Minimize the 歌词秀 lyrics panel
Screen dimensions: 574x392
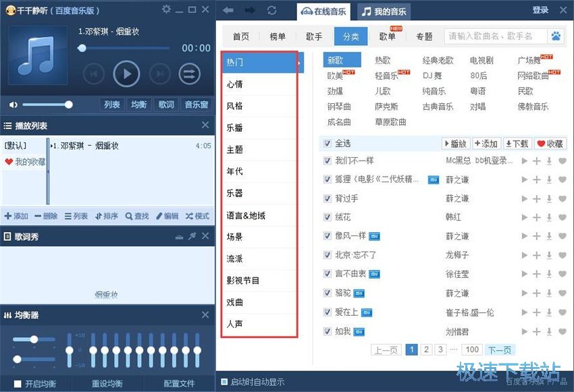[x=179, y=237]
